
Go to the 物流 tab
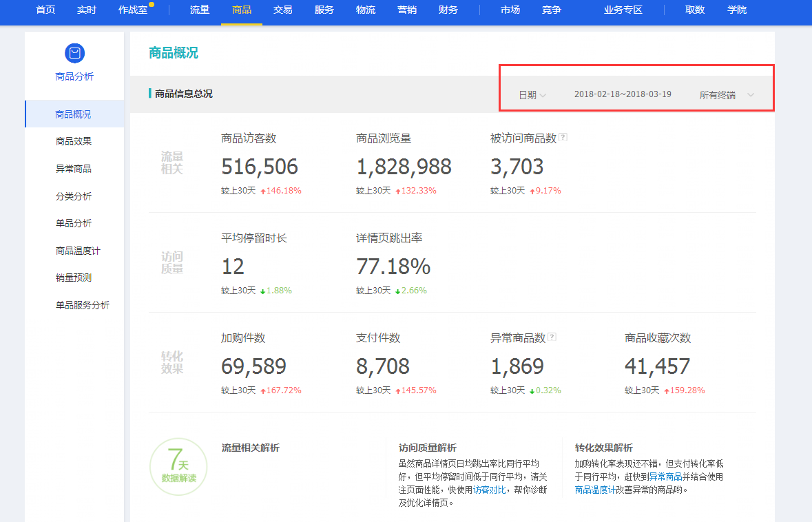click(x=366, y=10)
